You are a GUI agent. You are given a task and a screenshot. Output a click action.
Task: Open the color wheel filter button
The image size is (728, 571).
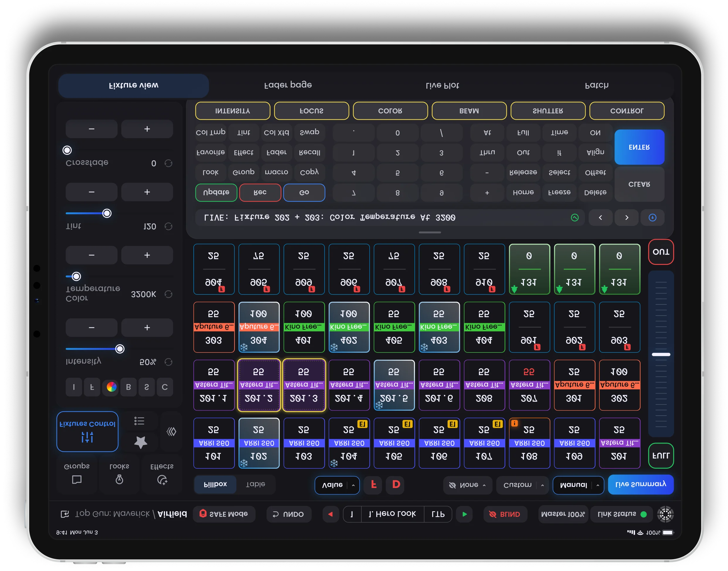[x=111, y=387]
